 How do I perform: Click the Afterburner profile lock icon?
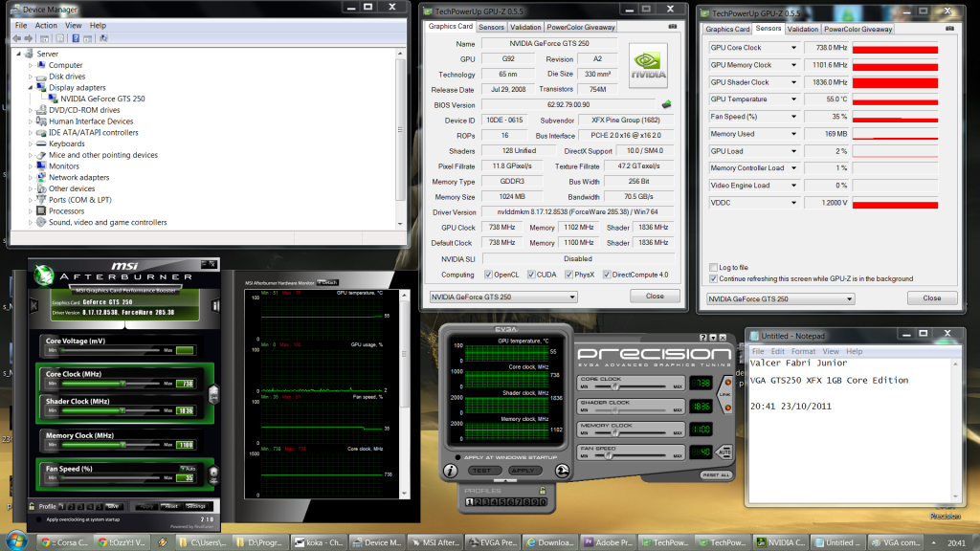32,506
